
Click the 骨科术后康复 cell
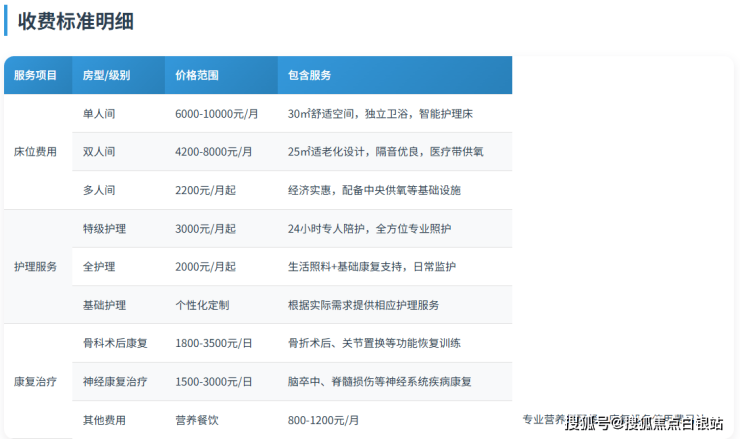click(x=115, y=343)
